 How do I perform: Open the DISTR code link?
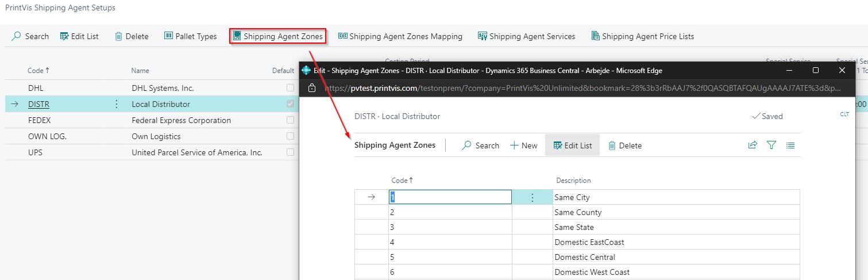click(38, 104)
